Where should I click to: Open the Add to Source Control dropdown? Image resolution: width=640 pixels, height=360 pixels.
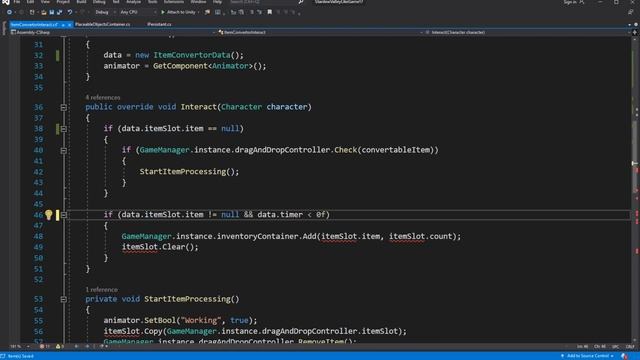pyautogui.click(x=588, y=356)
